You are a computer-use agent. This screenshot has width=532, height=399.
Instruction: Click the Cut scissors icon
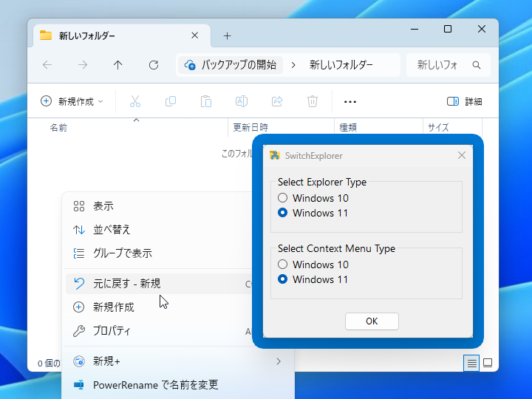(x=135, y=101)
